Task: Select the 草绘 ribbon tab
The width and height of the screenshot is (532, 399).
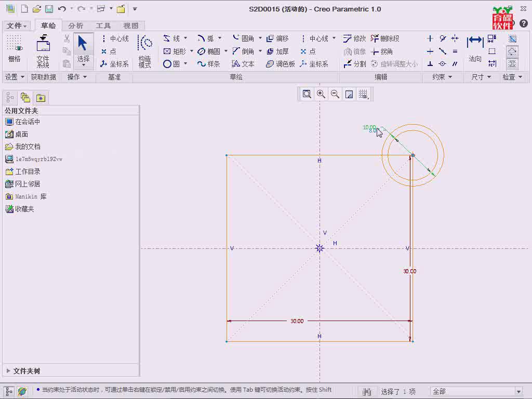Action: pos(48,25)
